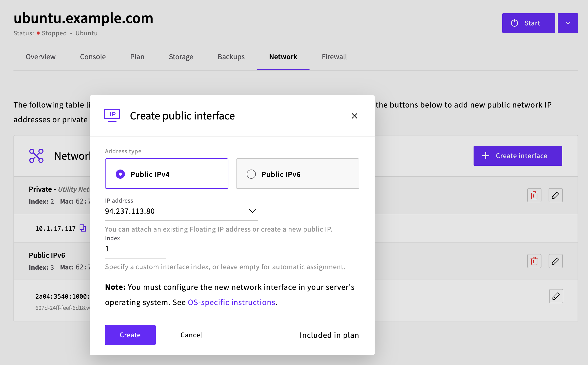Open the OS-specific instructions link

point(231,302)
